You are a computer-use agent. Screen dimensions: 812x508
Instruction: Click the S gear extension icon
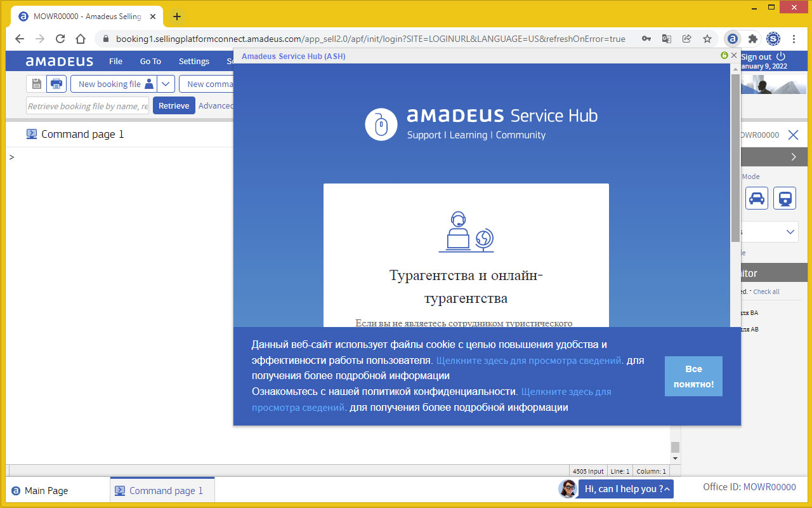click(773, 39)
